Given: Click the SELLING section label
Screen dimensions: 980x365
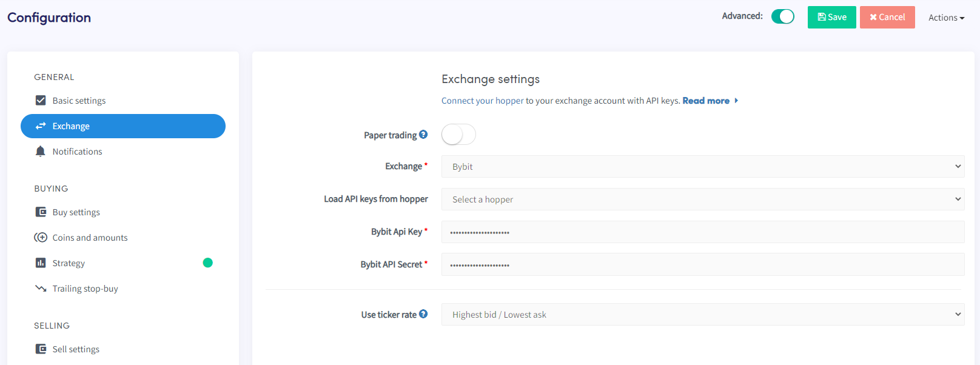Looking at the screenshot, I should 52,326.
